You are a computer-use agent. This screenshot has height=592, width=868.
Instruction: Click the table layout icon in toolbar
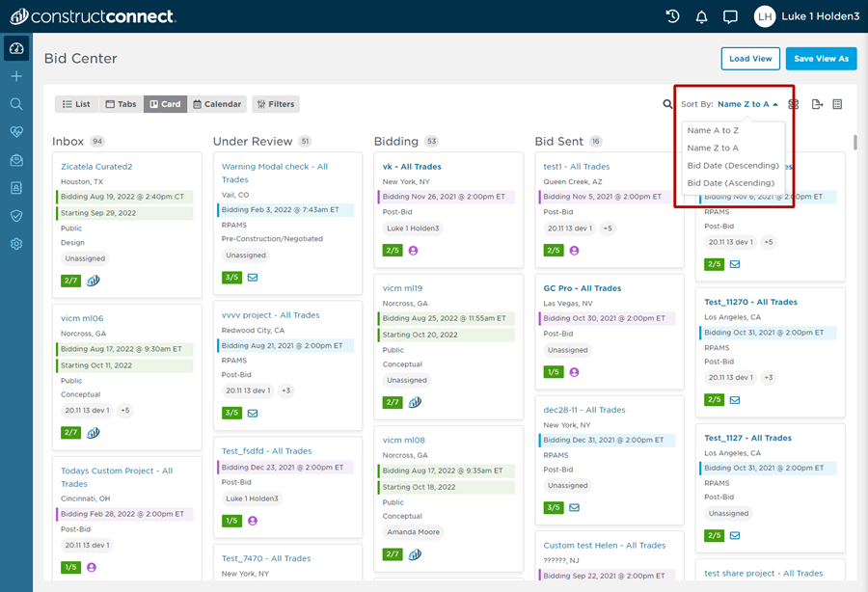(837, 104)
